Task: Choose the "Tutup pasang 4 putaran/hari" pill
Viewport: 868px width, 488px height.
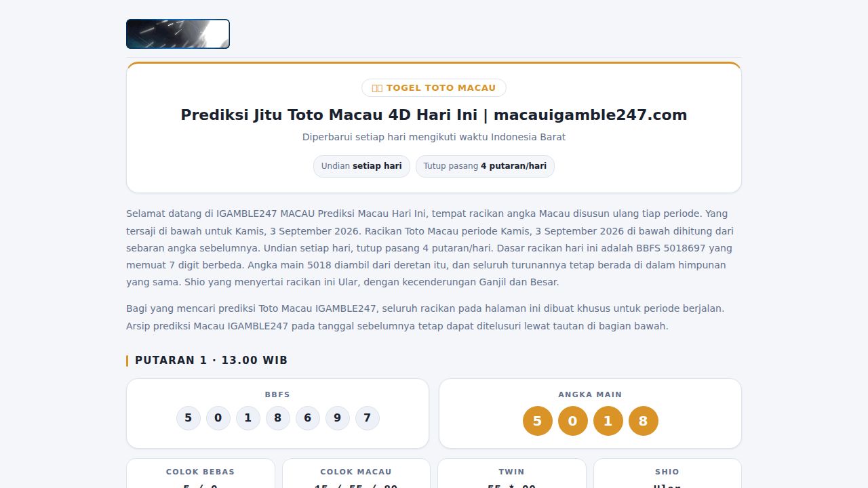Action: 485,166
